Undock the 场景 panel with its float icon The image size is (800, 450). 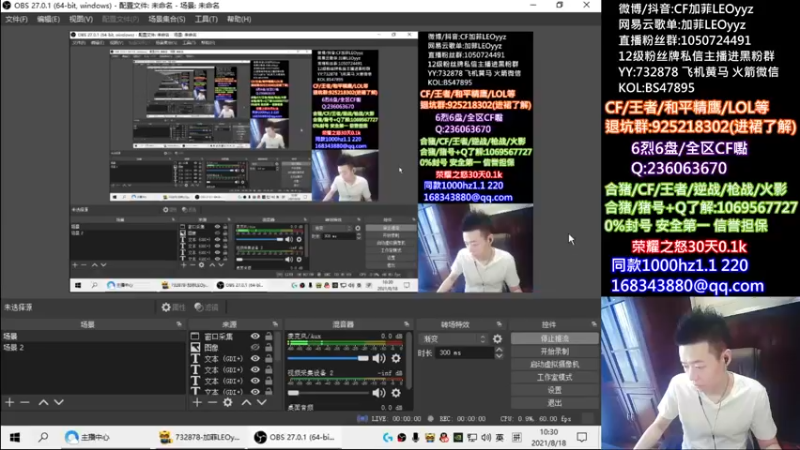(x=179, y=324)
